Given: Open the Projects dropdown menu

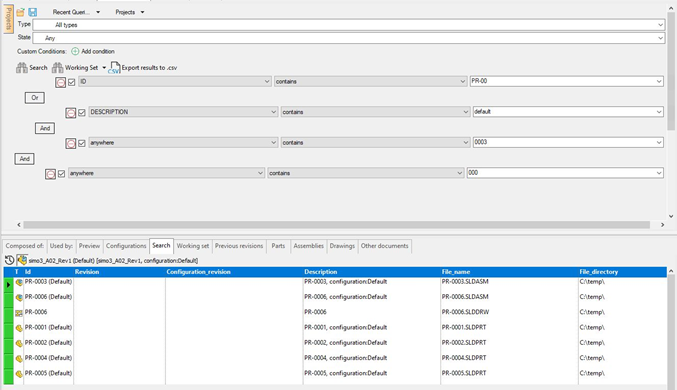Looking at the screenshot, I should tap(130, 12).
